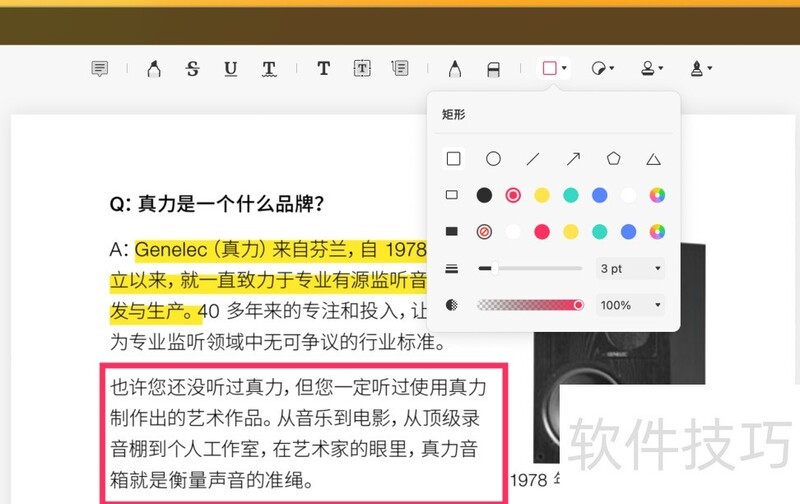This screenshot has height=504, width=800.
Task: Open the 3 pt line width dropdown
Action: pos(631,268)
